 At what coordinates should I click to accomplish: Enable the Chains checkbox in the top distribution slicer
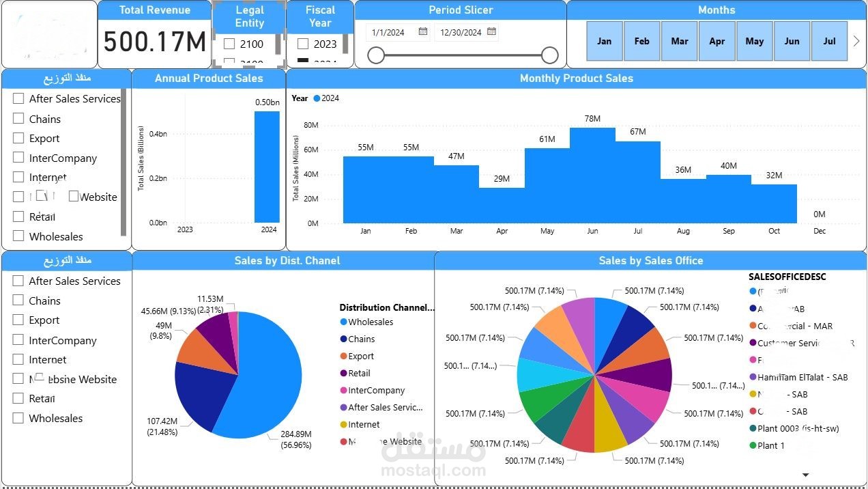(18, 118)
